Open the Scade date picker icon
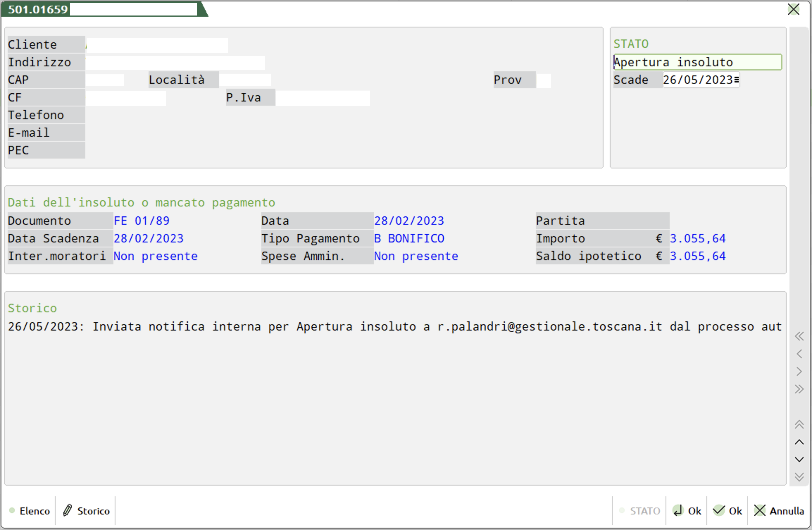The height and width of the screenshot is (530, 812). click(x=737, y=80)
